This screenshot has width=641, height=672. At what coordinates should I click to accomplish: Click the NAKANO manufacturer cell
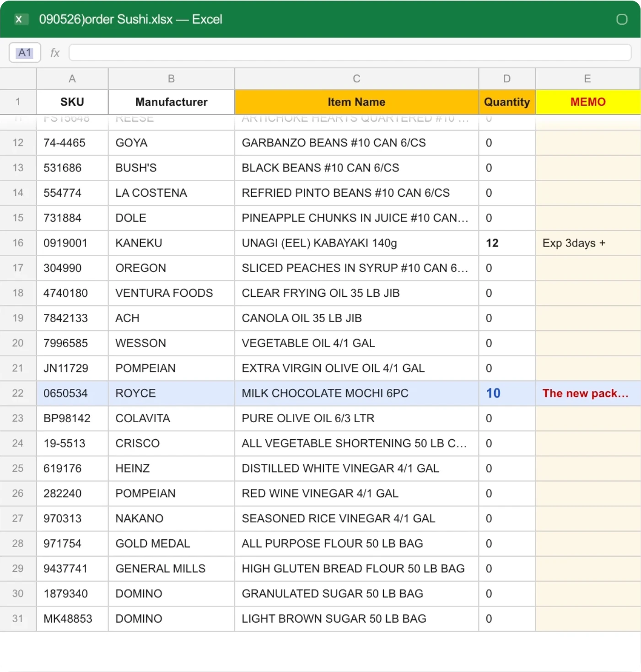pyautogui.click(x=172, y=519)
